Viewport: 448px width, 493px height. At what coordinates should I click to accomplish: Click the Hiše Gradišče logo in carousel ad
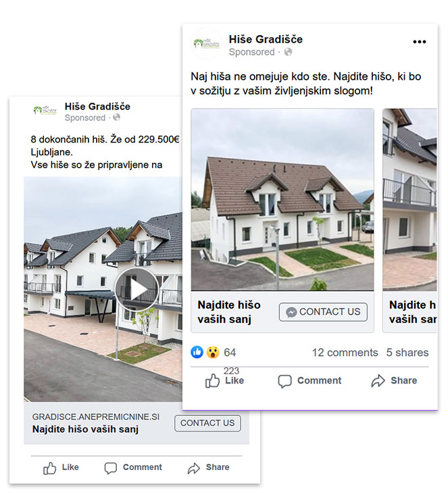pos(207,44)
